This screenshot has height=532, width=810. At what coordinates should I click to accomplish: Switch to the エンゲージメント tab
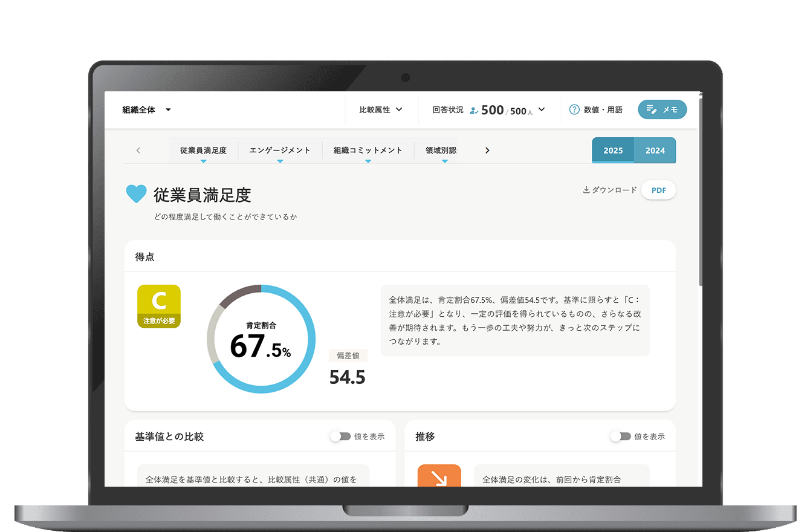click(280, 151)
